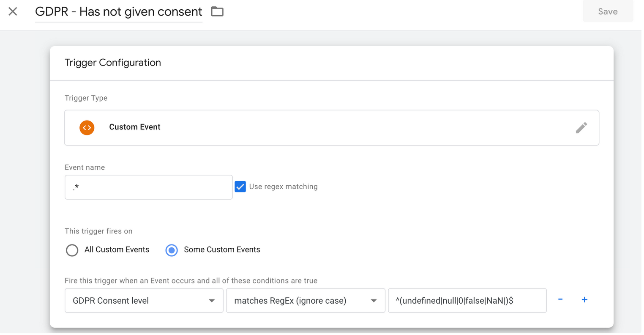
Task: Click the pencil icon to edit trigger type
Action: (x=581, y=128)
